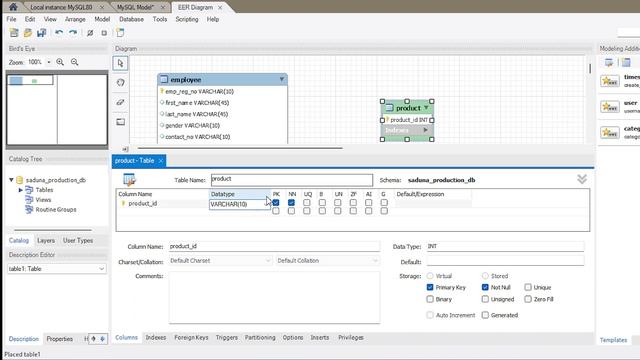Enable the Binary checkbox
This screenshot has width=640, height=360.
(x=430, y=299)
